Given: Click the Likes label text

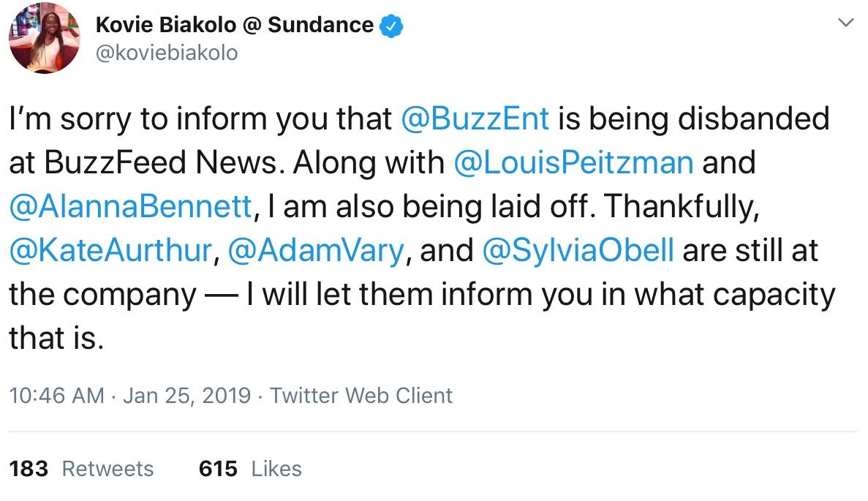Looking at the screenshot, I should click(x=276, y=468).
